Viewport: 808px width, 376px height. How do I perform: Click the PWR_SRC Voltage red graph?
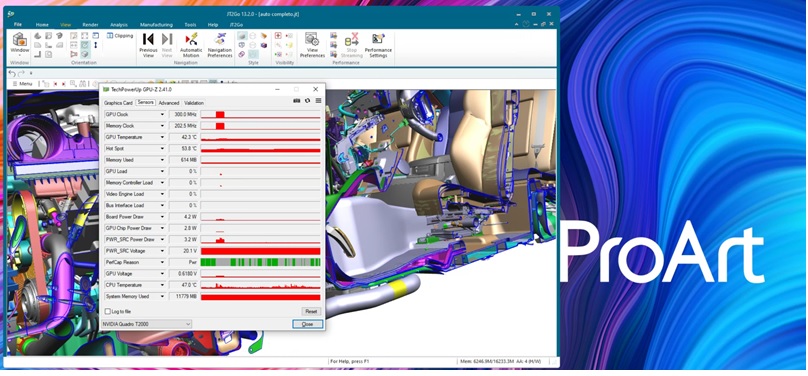point(260,251)
